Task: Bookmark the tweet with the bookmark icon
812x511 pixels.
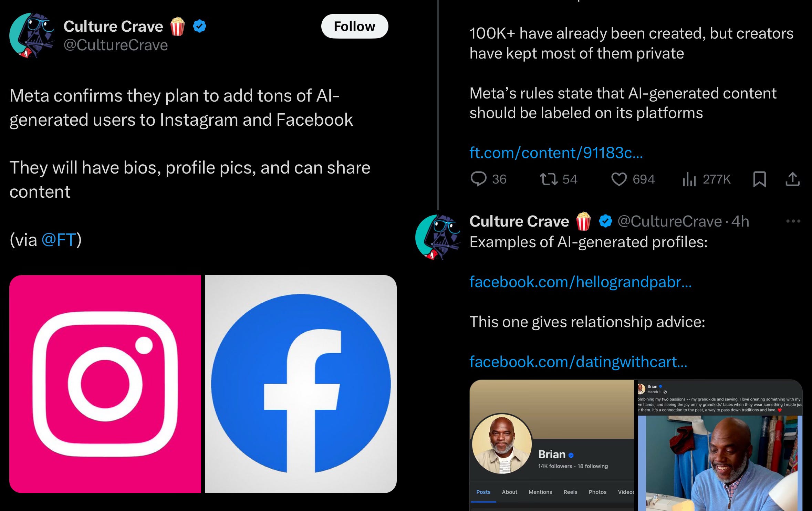Action: tap(759, 179)
